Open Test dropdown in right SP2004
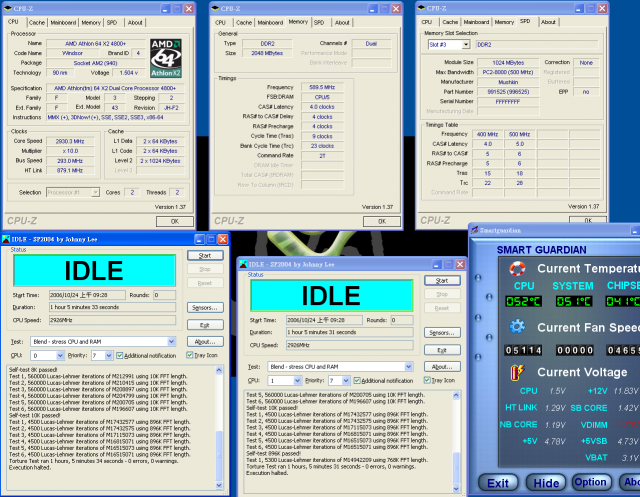Viewport: 640px width, 497px height. 409,366
